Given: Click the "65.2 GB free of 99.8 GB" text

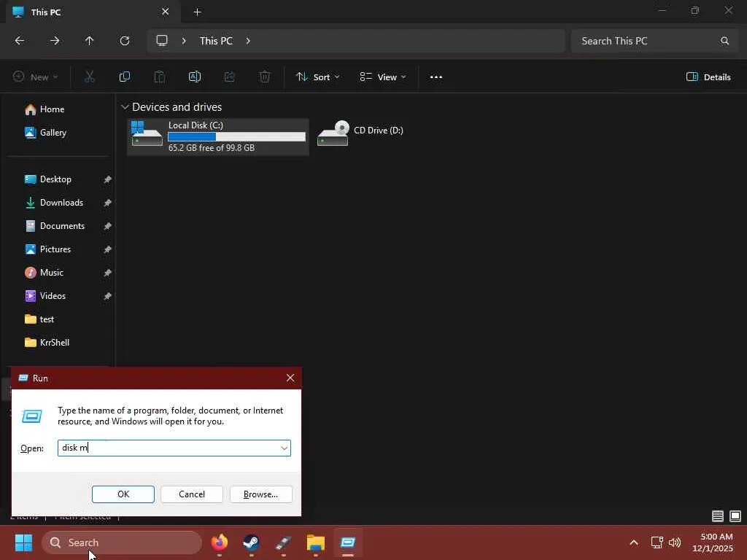Looking at the screenshot, I should pos(211,148).
